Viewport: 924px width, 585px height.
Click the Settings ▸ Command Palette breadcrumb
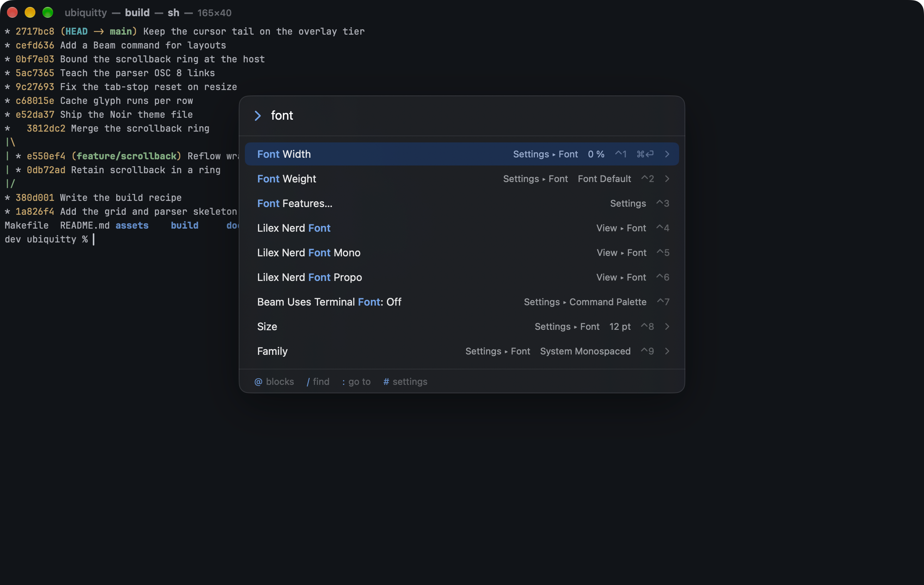tap(585, 302)
